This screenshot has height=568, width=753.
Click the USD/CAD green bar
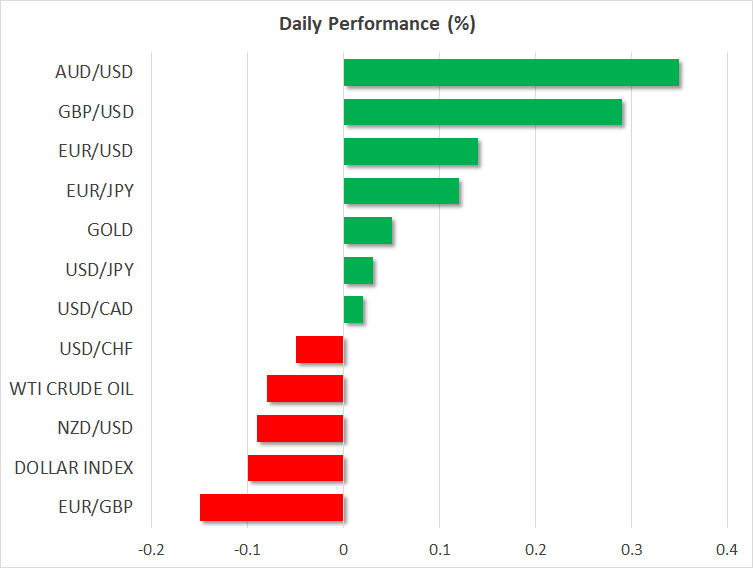(353, 310)
